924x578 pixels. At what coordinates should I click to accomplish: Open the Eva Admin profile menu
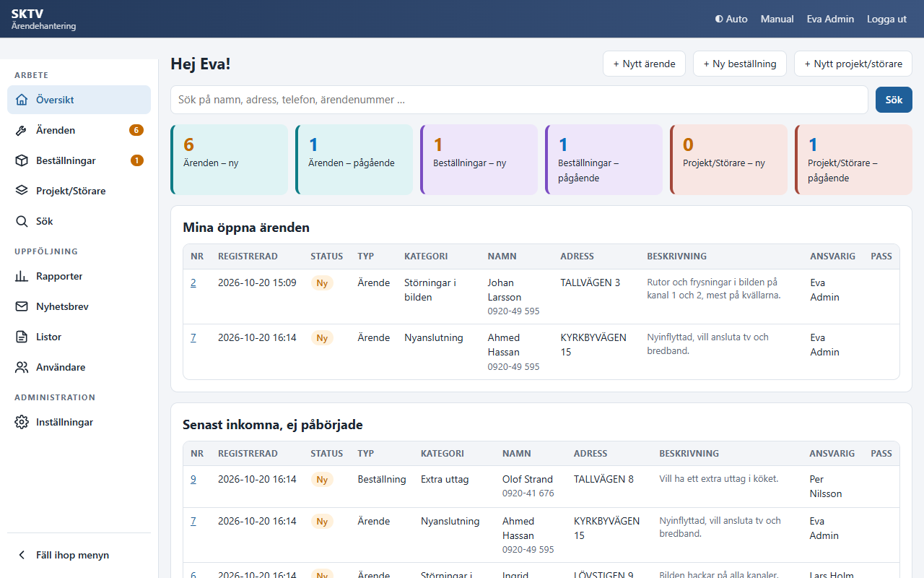(830, 19)
